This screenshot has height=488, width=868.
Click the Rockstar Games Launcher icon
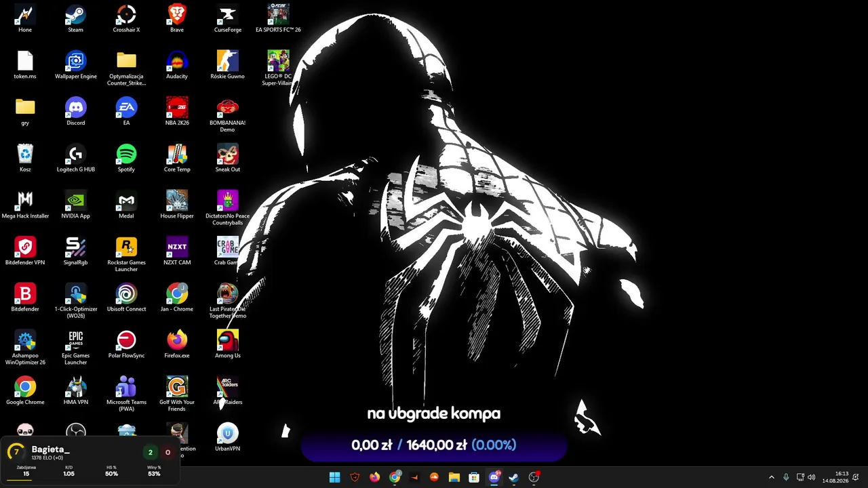tap(126, 255)
